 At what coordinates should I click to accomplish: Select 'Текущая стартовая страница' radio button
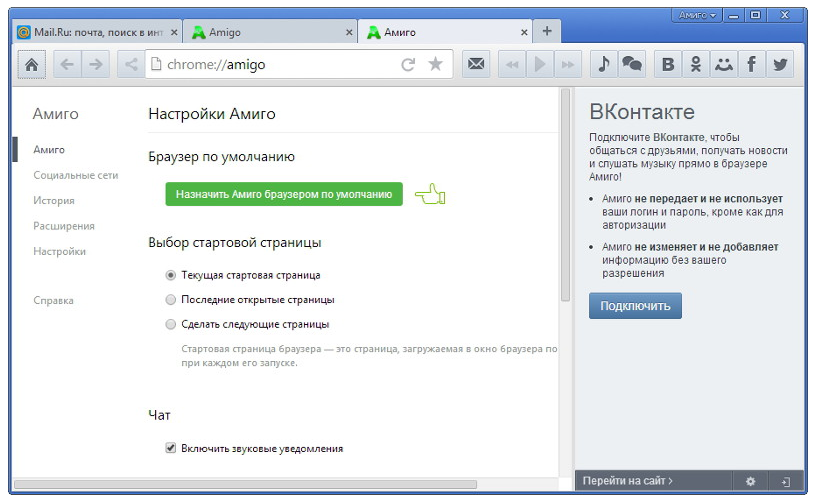tap(170, 275)
